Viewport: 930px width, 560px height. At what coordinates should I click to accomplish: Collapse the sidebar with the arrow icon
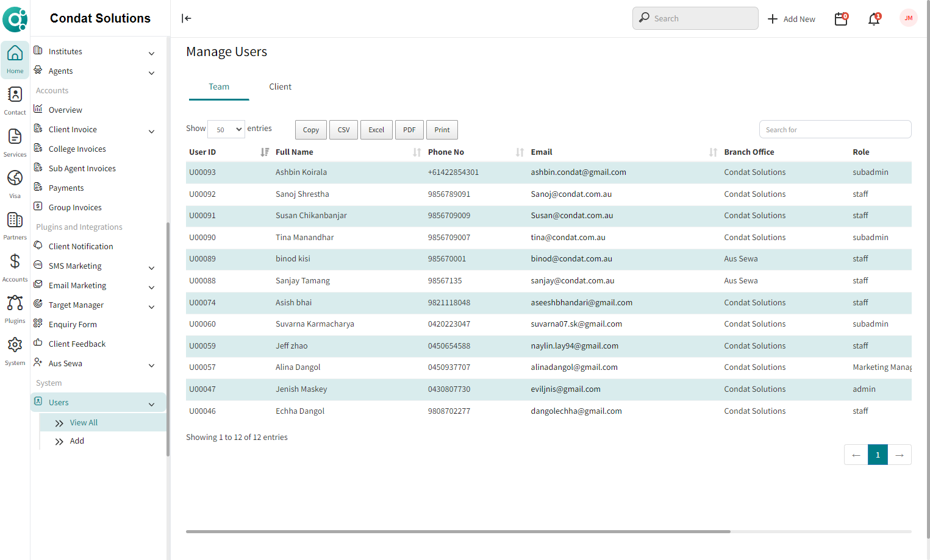pos(187,18)
